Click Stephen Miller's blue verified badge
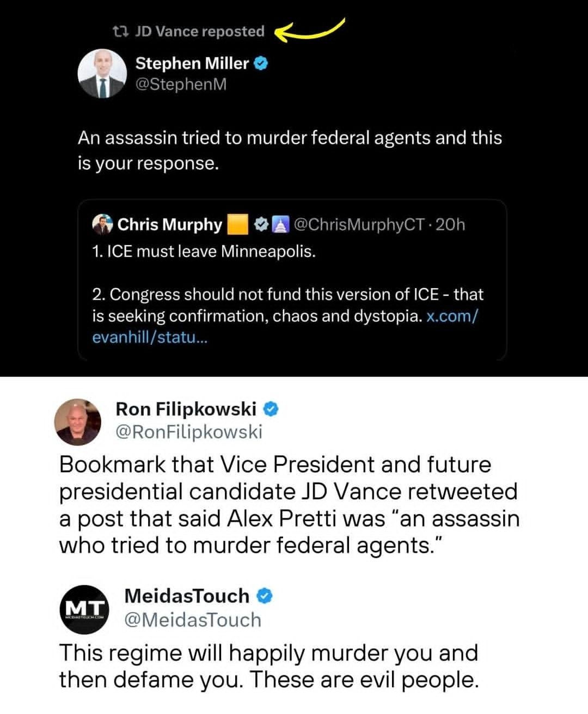Viewport: 588px width, 714px height. (x=261, y=64)
